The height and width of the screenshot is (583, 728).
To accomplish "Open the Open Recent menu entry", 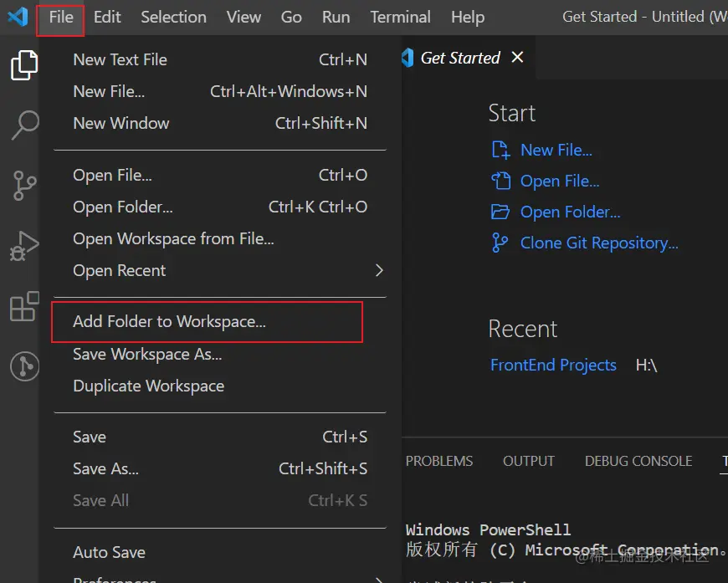I will (x=220, y=270).
